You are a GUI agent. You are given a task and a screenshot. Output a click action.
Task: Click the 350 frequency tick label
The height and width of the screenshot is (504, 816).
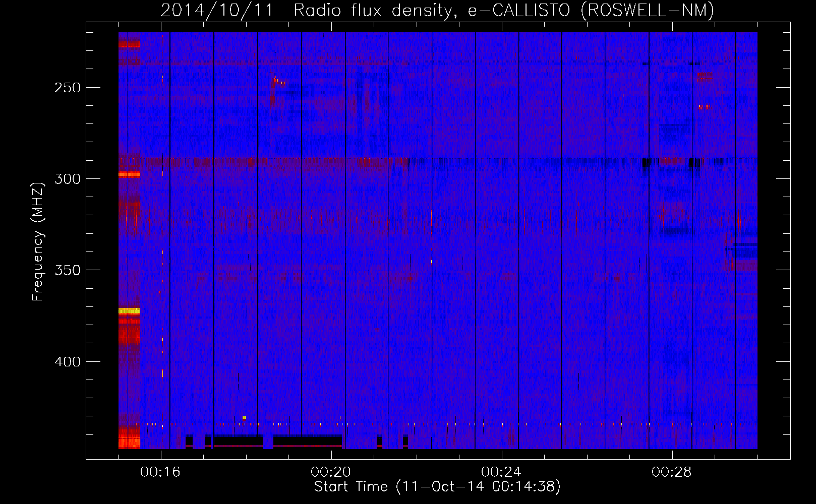pos(68,270)
